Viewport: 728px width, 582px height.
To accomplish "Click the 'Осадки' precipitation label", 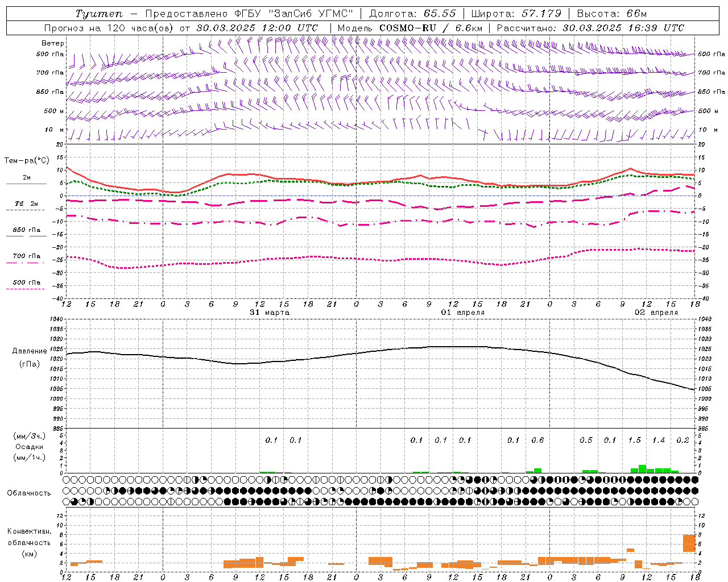I will coord(30,447).
